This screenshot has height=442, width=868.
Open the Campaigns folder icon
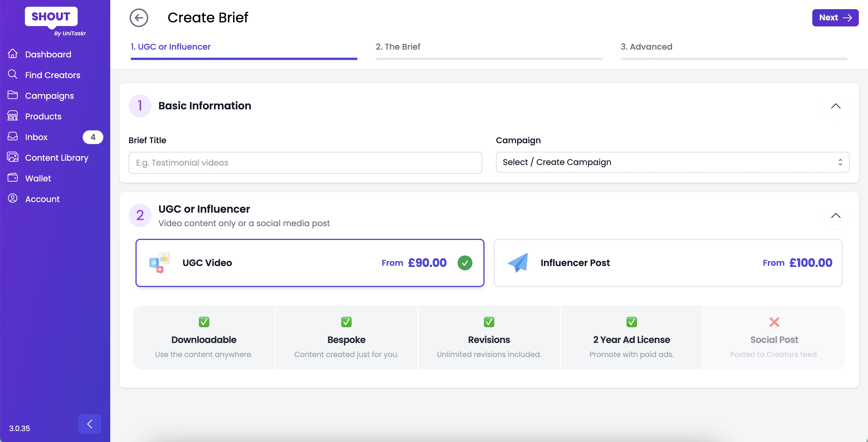(12, 95)
